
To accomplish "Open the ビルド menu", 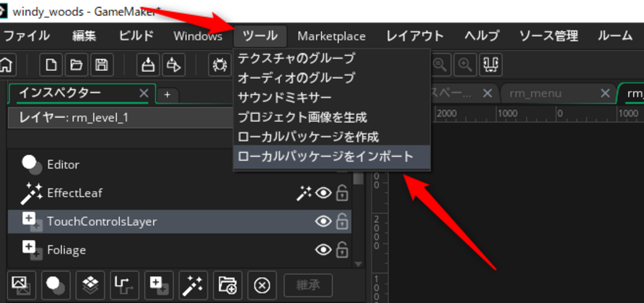I will tap(136, 36).
